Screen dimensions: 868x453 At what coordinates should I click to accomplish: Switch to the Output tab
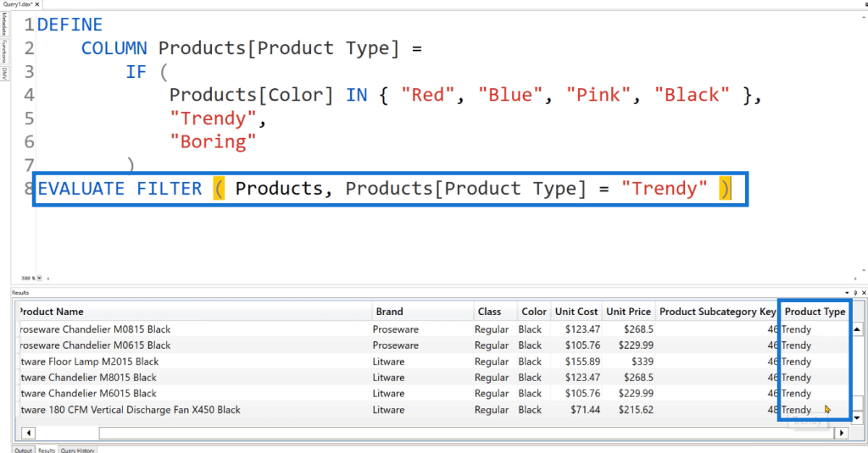(23, 450)
